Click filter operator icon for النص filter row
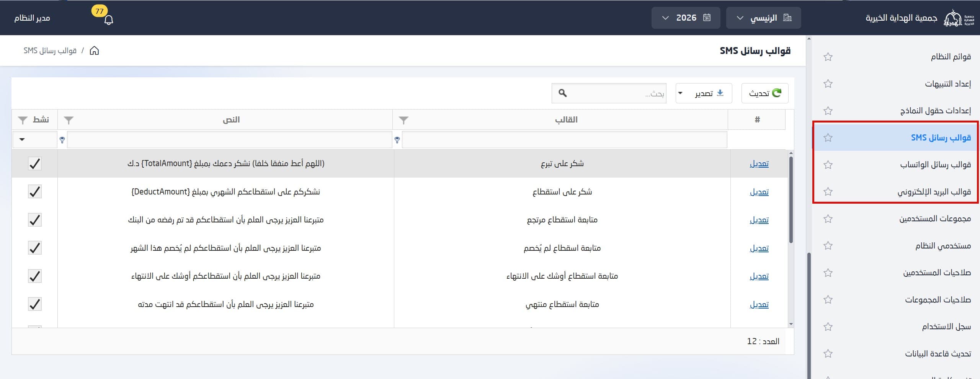980x379 pixels. pos(62,140)
